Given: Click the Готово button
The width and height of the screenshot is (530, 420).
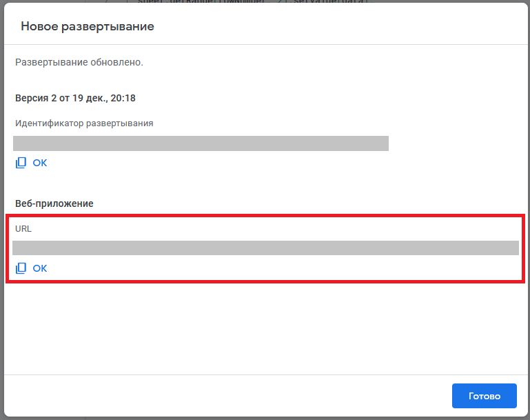Looking at the screenshot, I should click(484, 396).
